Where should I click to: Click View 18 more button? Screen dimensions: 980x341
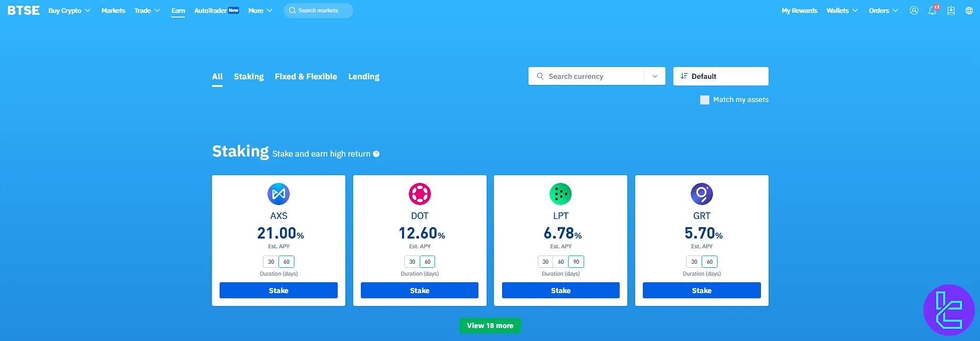tap(490, 326)
